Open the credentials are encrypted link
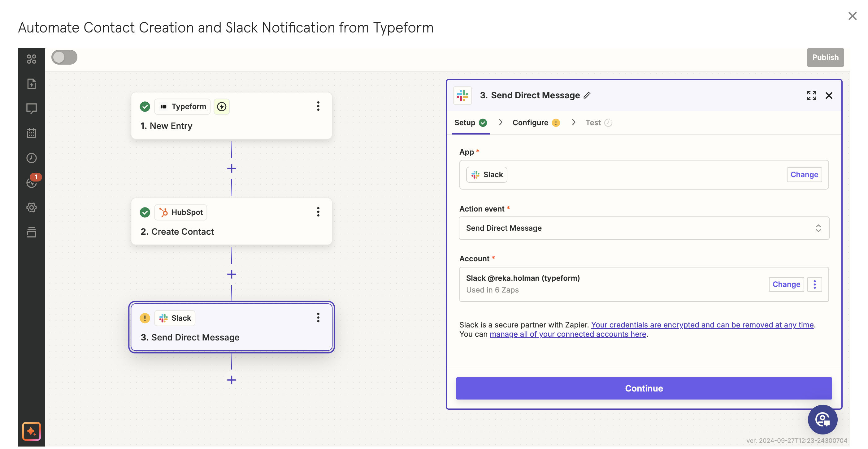 (x=702, y=325)
